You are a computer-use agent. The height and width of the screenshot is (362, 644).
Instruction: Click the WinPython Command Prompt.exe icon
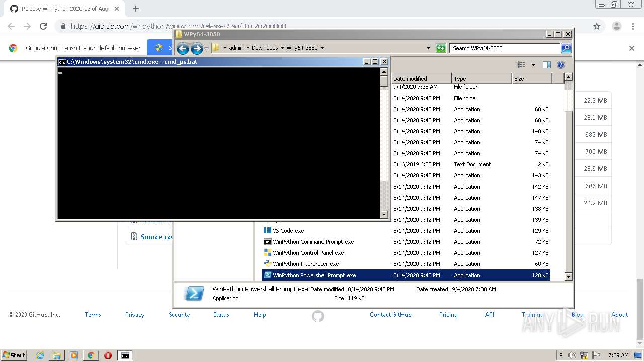pyautogui.click(x=268, y=242)
